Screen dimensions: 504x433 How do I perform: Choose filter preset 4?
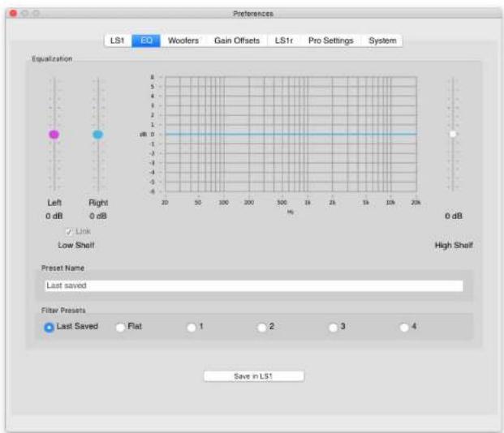coord(404,328)
